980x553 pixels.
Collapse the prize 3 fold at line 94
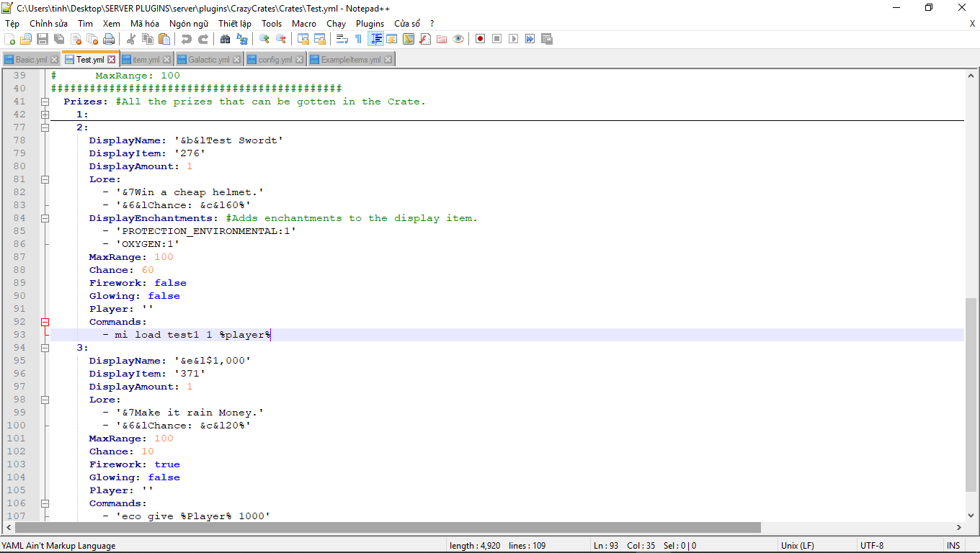[45, 348]
